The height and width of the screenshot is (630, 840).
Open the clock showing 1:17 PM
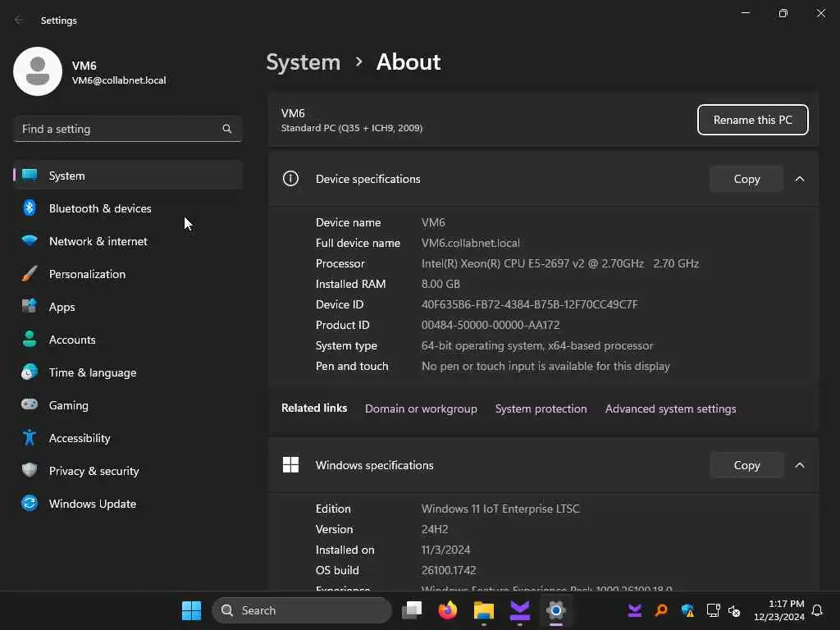tap(779, 610)
